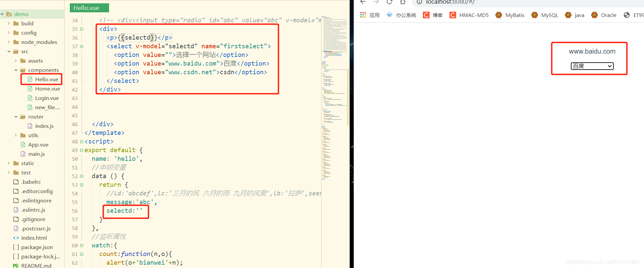The image size is (644, 268).
Task: Select the test folder
Action: [x=26, y=172]
